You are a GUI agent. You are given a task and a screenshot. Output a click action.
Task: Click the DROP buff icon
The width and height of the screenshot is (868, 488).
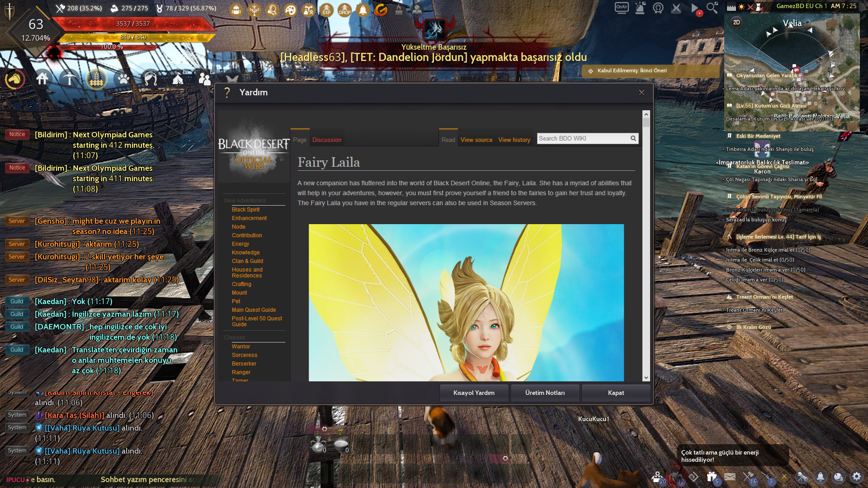344,9
